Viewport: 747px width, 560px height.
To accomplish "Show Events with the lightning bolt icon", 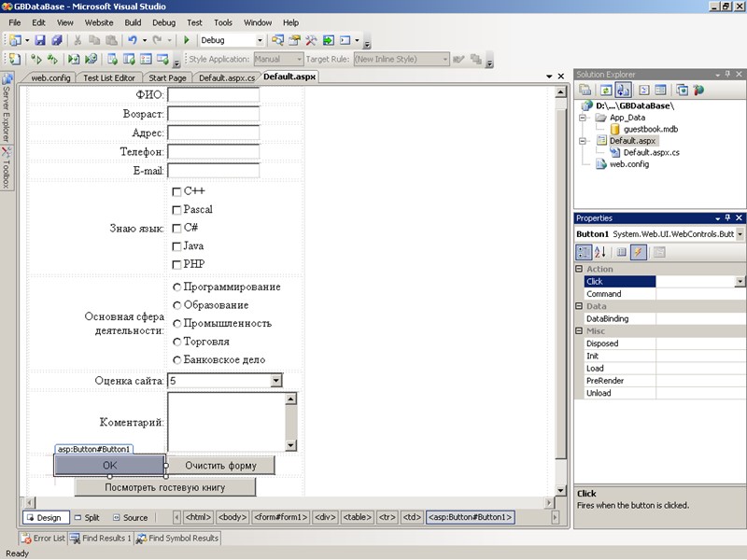I will pos(639,252).
